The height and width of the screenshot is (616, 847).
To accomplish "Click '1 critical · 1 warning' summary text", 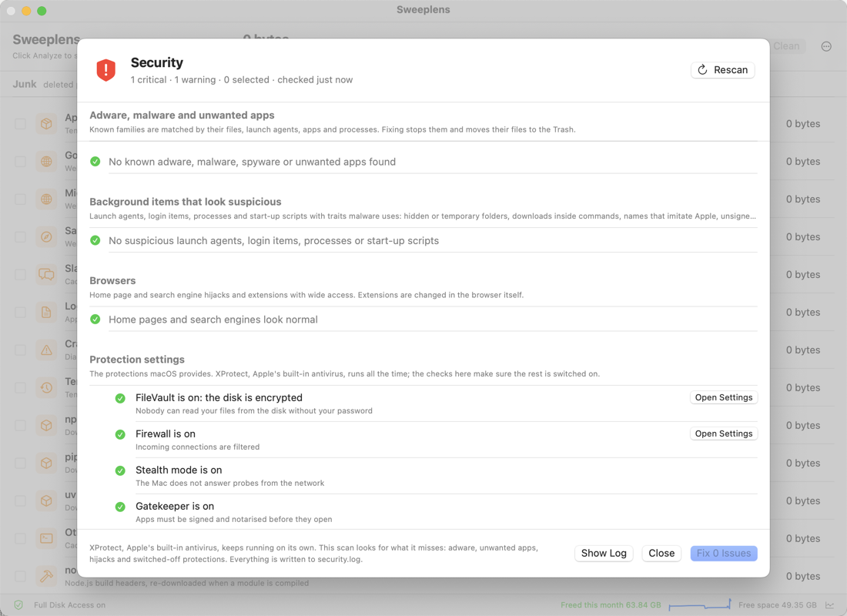I will (172, 79).
